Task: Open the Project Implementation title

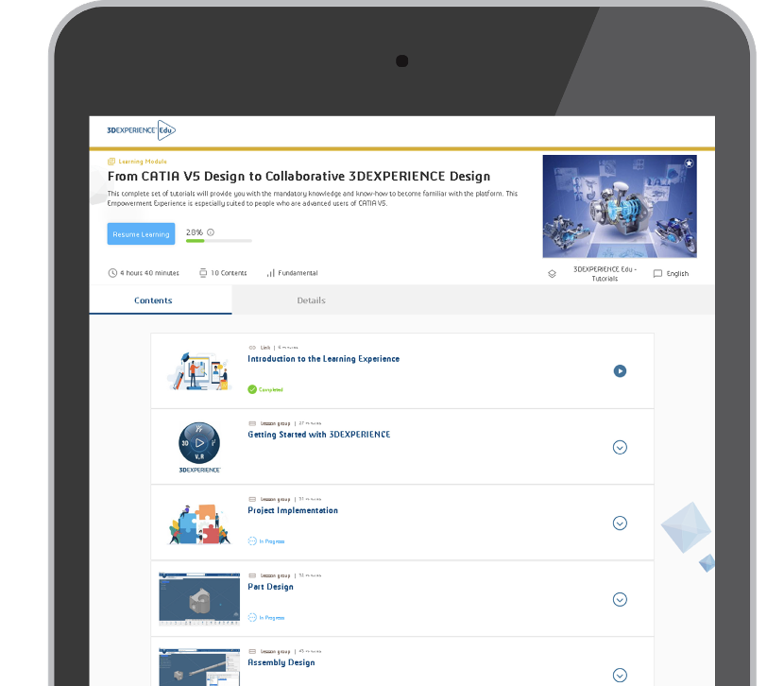Action: coord(293,510)
